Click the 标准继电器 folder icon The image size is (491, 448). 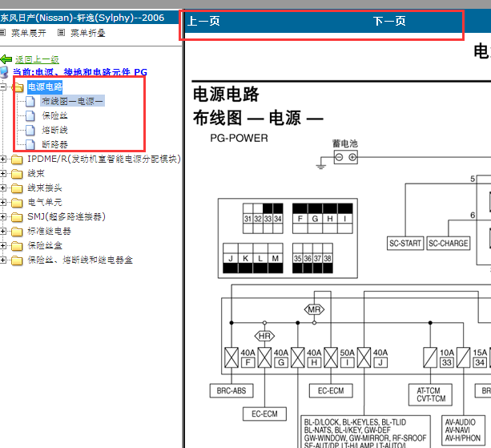pyautogui.click(x=17, y=232)
